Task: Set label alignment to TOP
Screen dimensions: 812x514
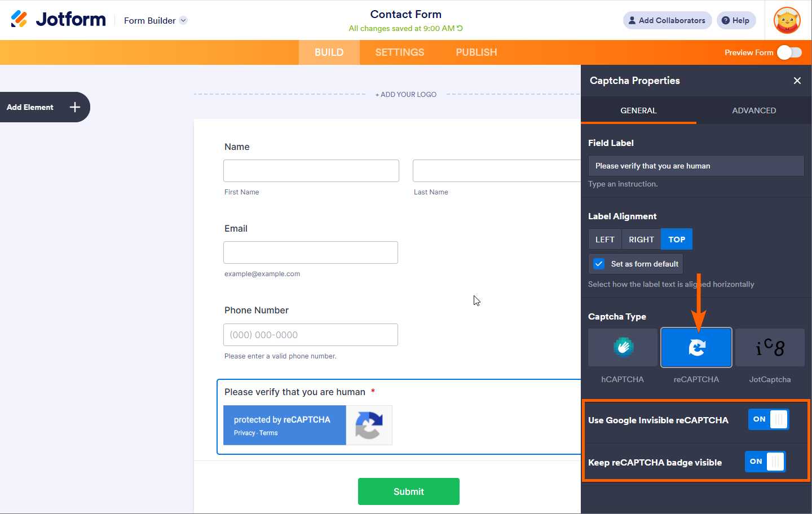Action: 677,240
